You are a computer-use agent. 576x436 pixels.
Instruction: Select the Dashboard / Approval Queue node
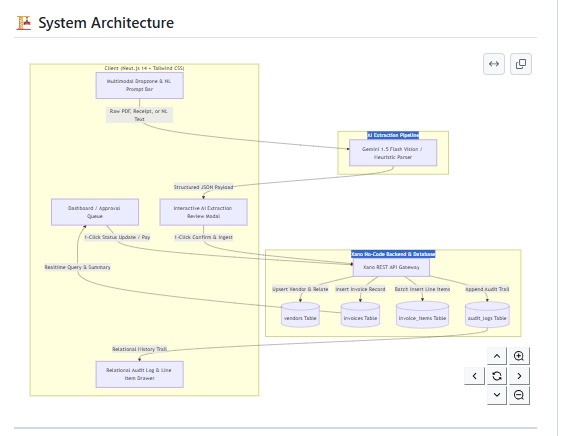(95, 212)
